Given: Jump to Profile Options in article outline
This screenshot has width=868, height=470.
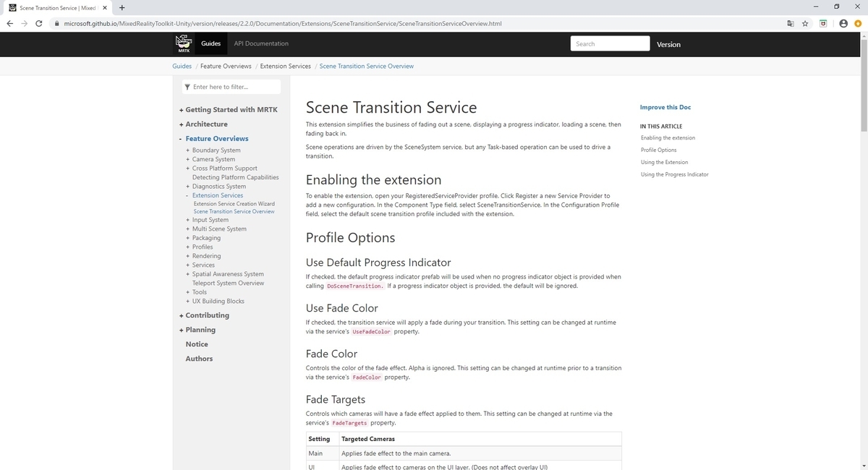Looking at the screenshot, I should point(659,150).
